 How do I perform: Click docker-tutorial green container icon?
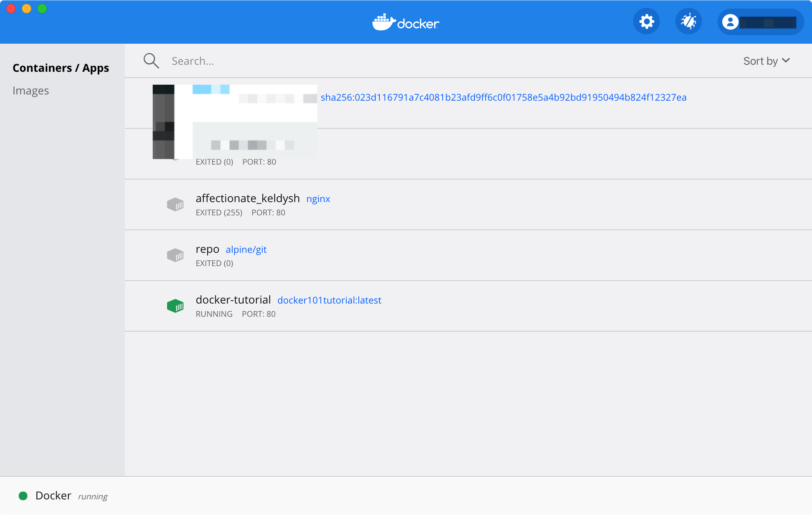point(175,306)
